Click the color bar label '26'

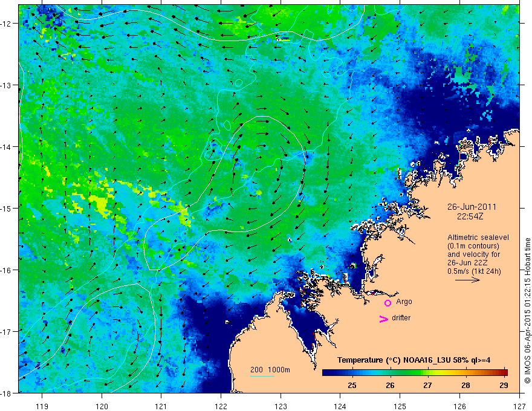tap(390, 385)
